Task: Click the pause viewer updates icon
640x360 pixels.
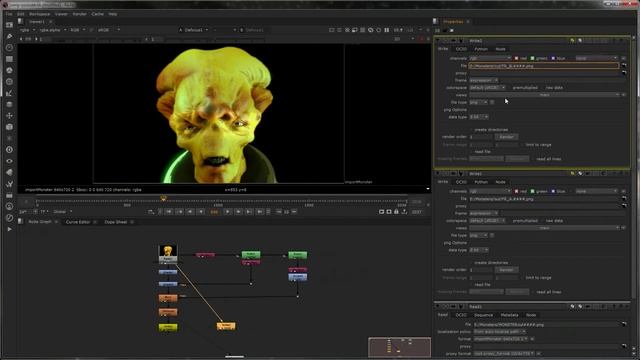Action: pyautogui.click(x=387, y=30)
